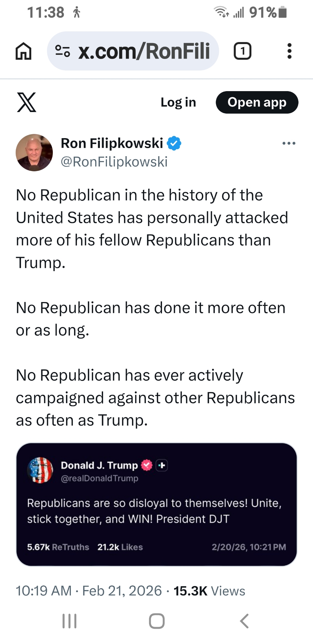Image resolution: width=313 pixels, height=644 pixels.
Task: Tap the Ron Filipkowski display name
Action: click(112, 143)
